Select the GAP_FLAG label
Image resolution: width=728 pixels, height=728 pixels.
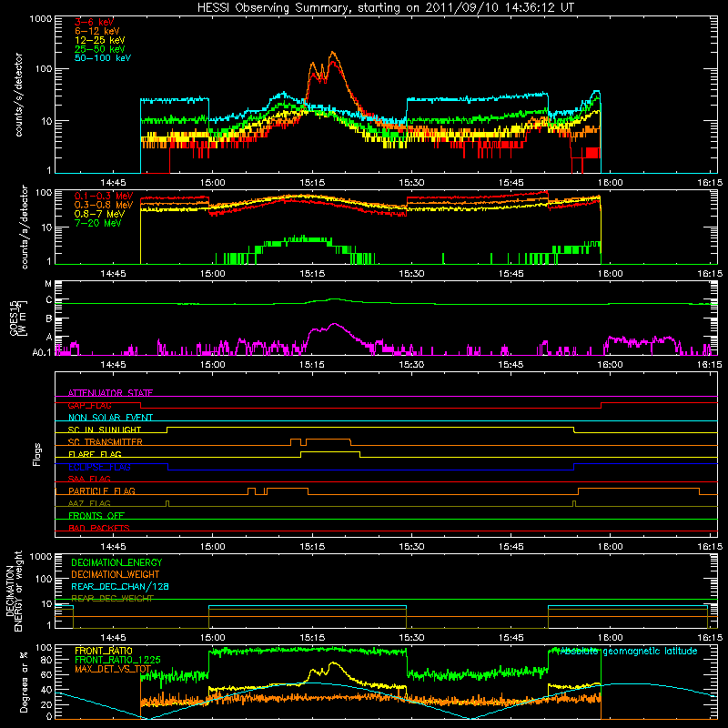click(89, 405)
